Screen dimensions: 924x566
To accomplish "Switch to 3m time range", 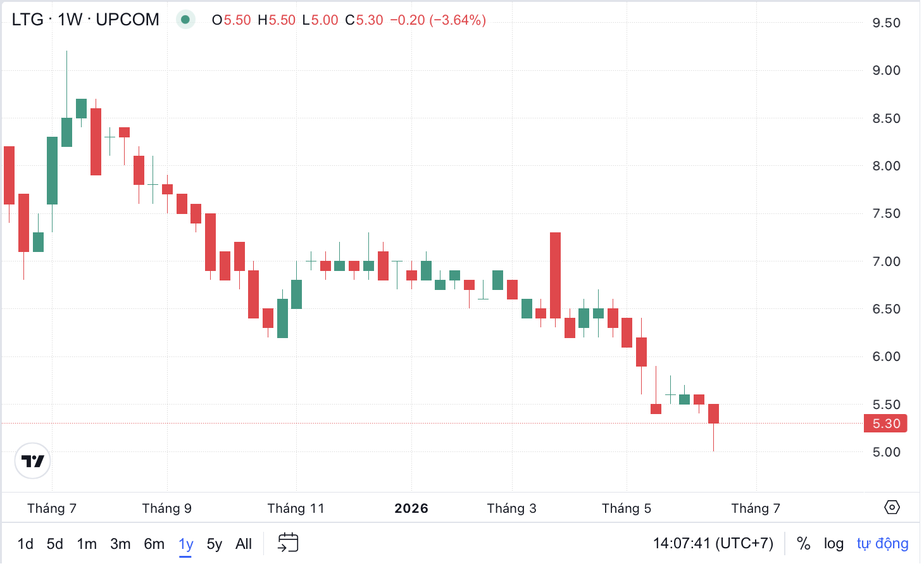I will point(120,544).
